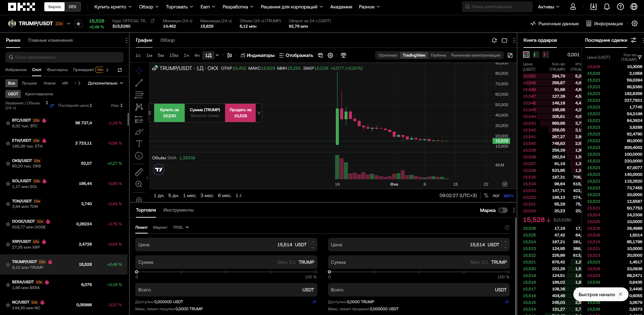Select the text annotation tool
644x315 pixels.
(139, 144)
